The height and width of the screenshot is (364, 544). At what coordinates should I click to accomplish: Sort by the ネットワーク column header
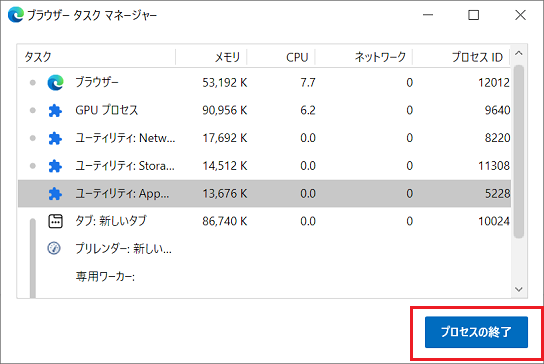pos(364,57)
